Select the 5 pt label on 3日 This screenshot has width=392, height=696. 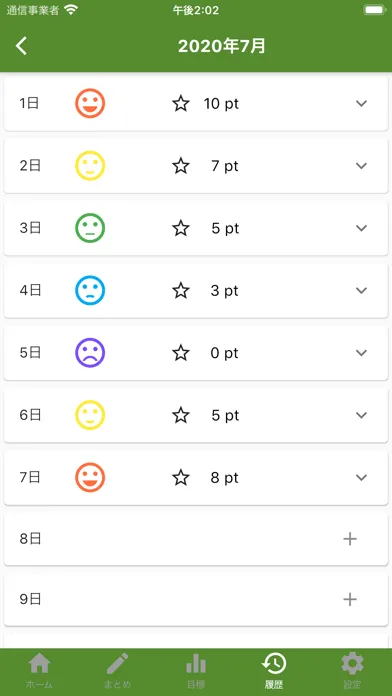(x=225, y=229)
